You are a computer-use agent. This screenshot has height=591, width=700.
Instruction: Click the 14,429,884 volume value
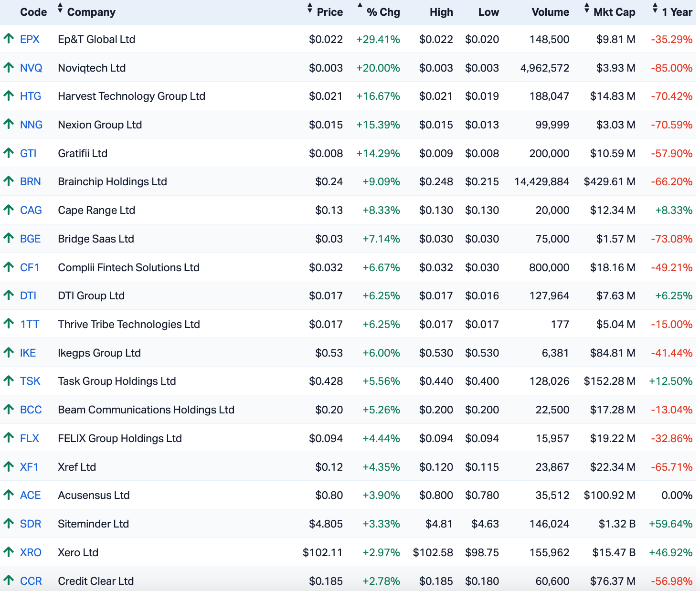(x=542, y=181)
